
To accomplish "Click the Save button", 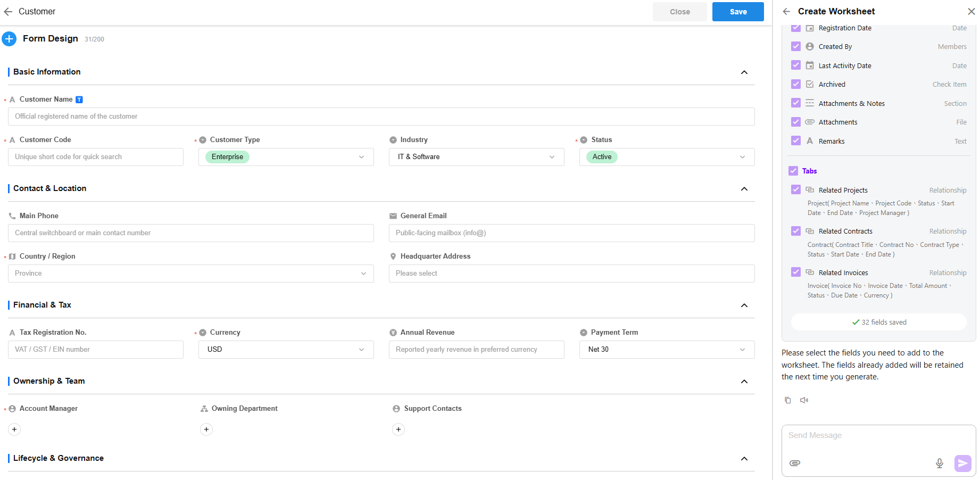I will (x=737, y=12).
